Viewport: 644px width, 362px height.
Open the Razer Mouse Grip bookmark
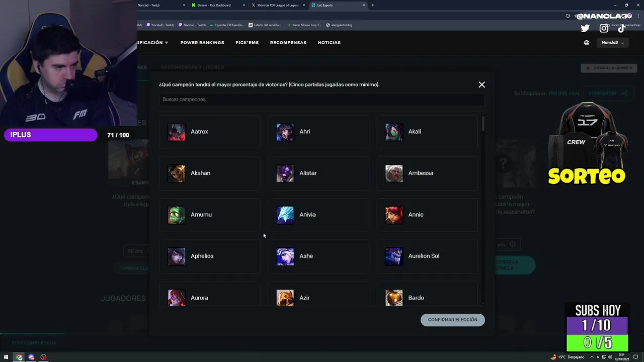coord(304,25)
